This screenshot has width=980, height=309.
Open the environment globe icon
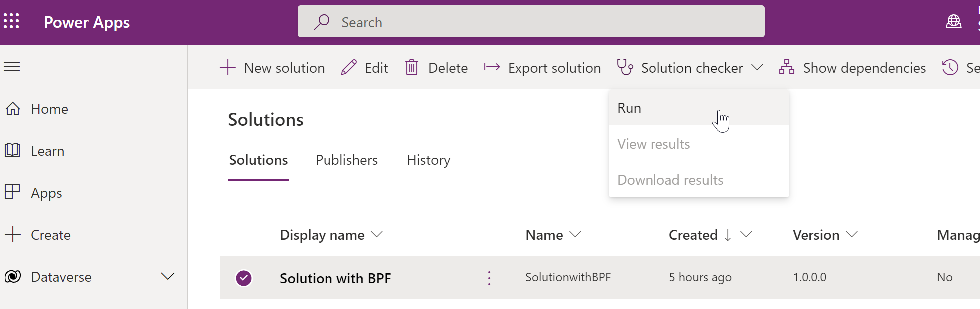[x=953, y=21]
